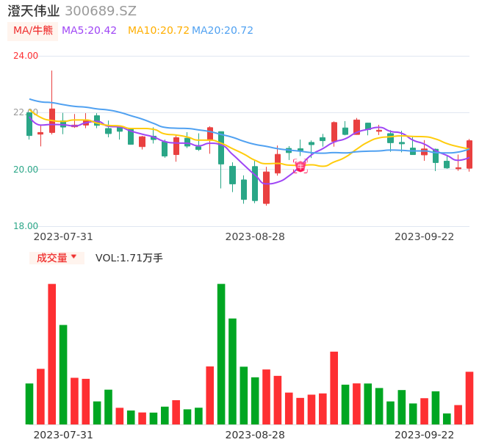Click the 20.00 price axis label
This screenshot has height=445, width=504.
(26, 170)
